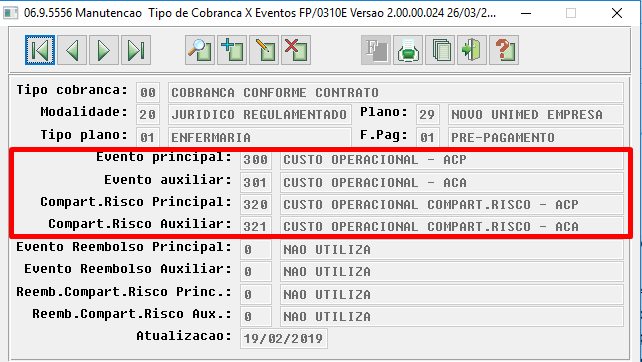
Task: Open help with question mark icon
Action: click(x=504, y=50)
